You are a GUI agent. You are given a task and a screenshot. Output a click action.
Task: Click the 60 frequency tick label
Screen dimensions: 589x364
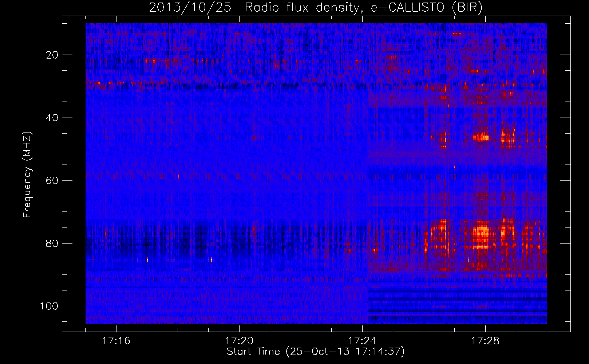pyautogui.click(x=52, y=181)
